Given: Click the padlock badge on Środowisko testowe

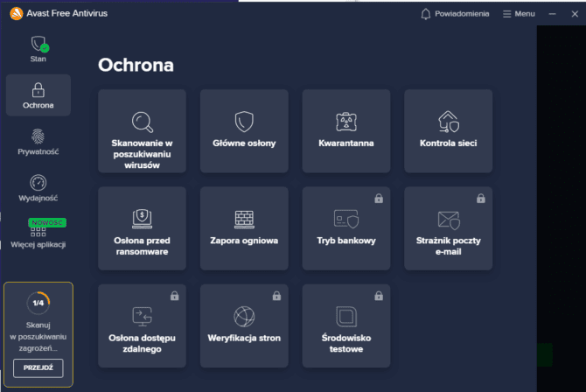Looking at the screenshot, I should coord(379,296).
